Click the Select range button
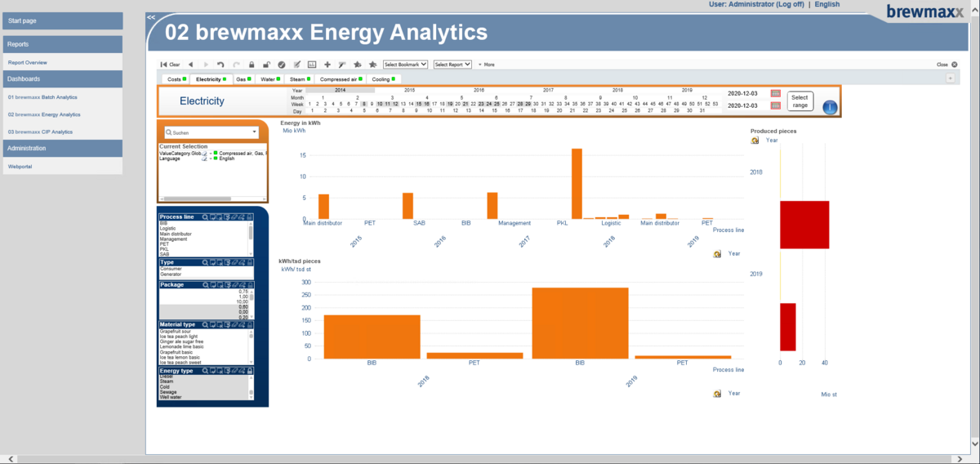Screen dimensions: 980x464 pos(800,101)
